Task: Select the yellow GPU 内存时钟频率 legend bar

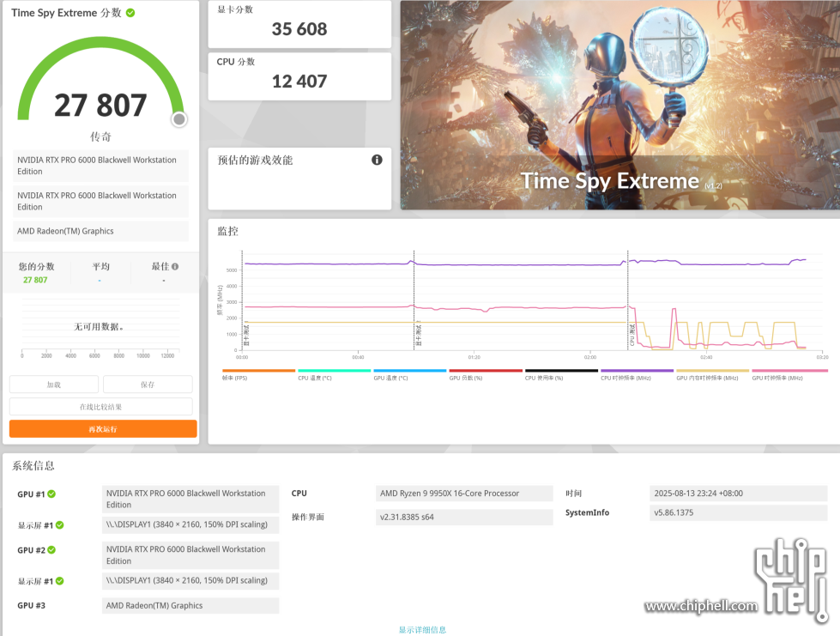Action: point(712,370)
